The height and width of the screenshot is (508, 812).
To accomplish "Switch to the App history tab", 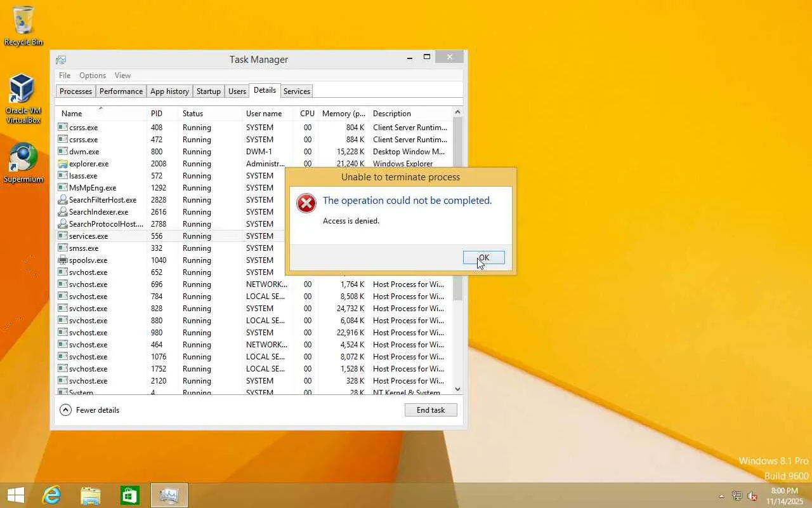I will [169, 91].
